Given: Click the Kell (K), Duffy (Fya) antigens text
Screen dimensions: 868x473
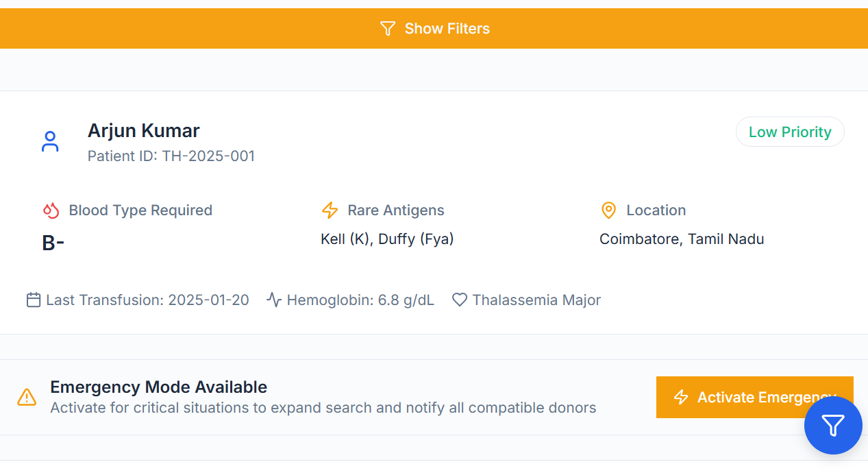Looking at the screenshot, I should coord(387,239).
